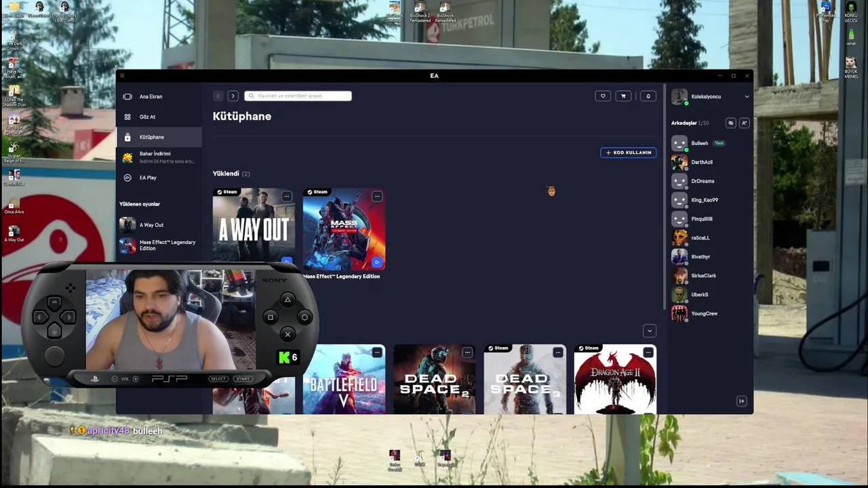
Task: Select A Way Out game cover
Action: tap(254, 229)
